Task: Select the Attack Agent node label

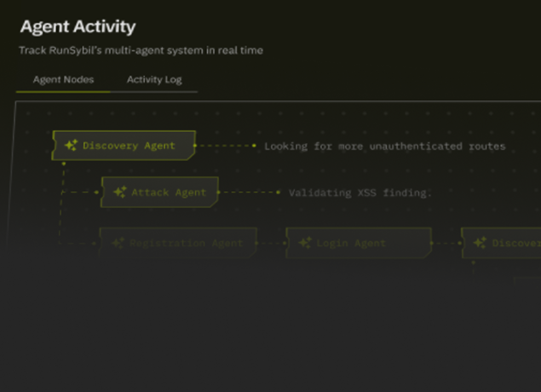Action: [x=169, y=193]
